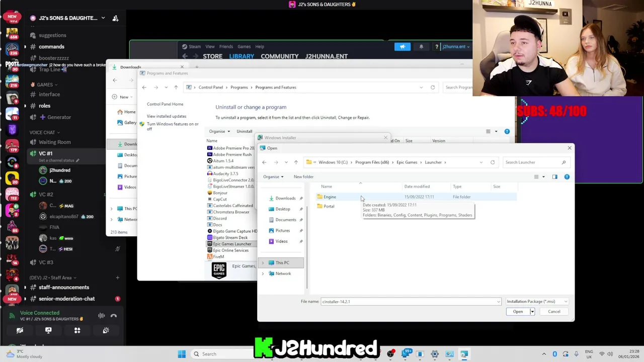Click the Windows taskbar Search box

coord(222,354)
